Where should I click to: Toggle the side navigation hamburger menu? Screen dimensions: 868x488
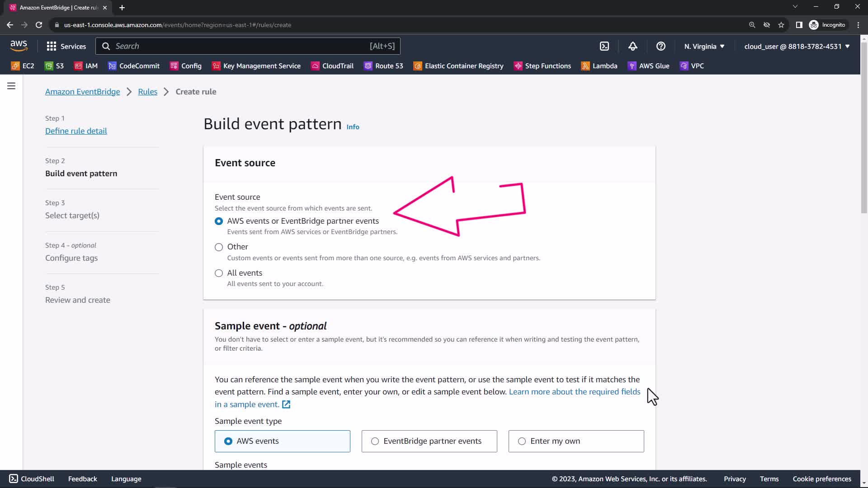11,86
